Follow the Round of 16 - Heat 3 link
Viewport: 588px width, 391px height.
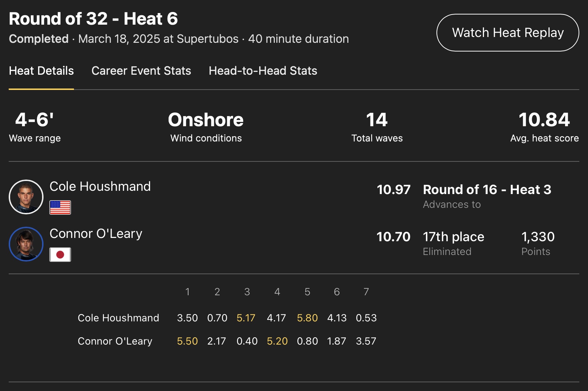point(487,190)
